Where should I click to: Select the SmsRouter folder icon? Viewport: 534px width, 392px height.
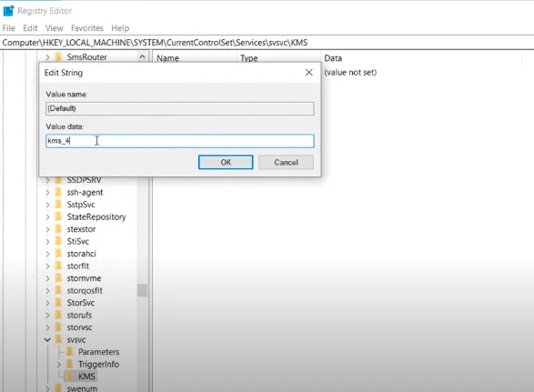58,57
